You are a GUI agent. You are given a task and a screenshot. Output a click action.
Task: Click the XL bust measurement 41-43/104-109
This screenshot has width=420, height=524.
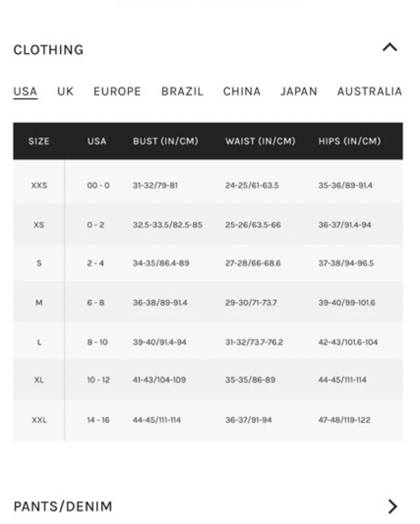(159, 380)
